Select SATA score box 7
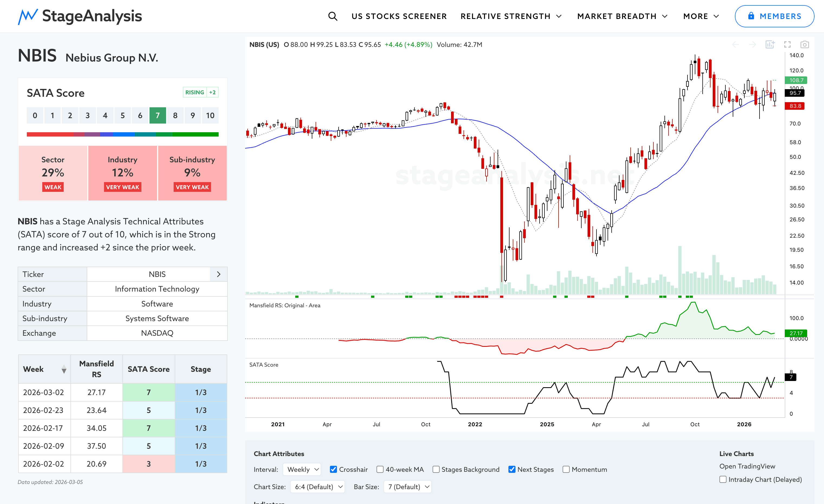Viewport: 824px width, 504px height. point(157,115)
